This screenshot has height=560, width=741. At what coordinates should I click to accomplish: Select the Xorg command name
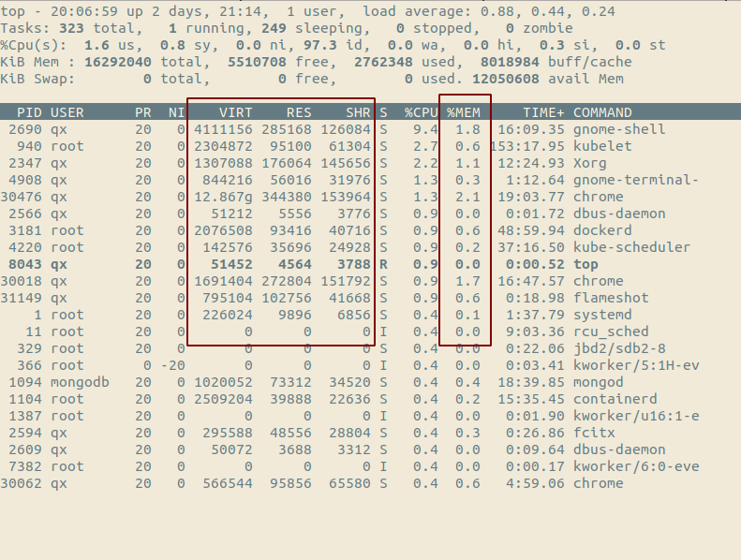(590, 163)
